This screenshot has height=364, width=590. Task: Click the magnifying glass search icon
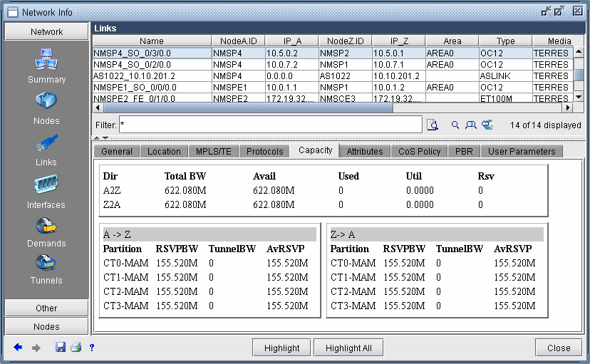click(455, 125)
